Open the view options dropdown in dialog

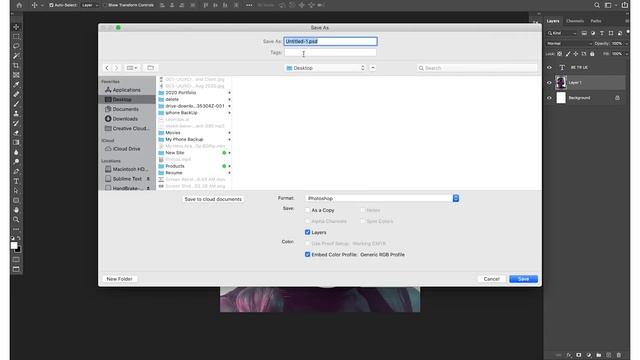point(132,68)
